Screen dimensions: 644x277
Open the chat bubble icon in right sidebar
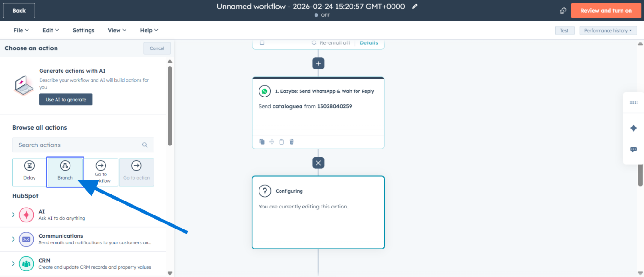point(633,150)
